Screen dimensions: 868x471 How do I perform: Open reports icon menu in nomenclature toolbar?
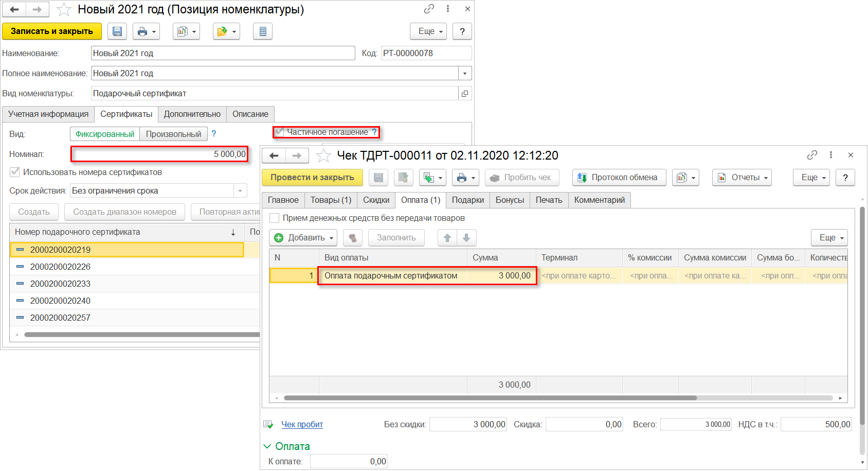[186, 31]
